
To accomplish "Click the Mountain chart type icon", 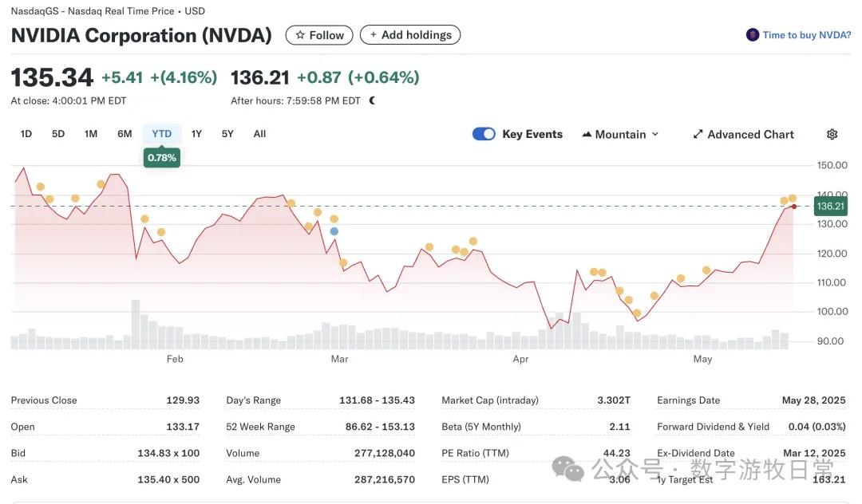I will (587, 134).
